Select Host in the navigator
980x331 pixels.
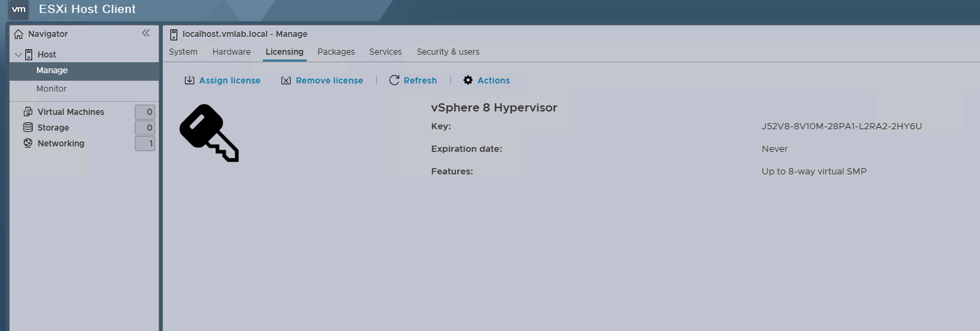pos(47,55)
